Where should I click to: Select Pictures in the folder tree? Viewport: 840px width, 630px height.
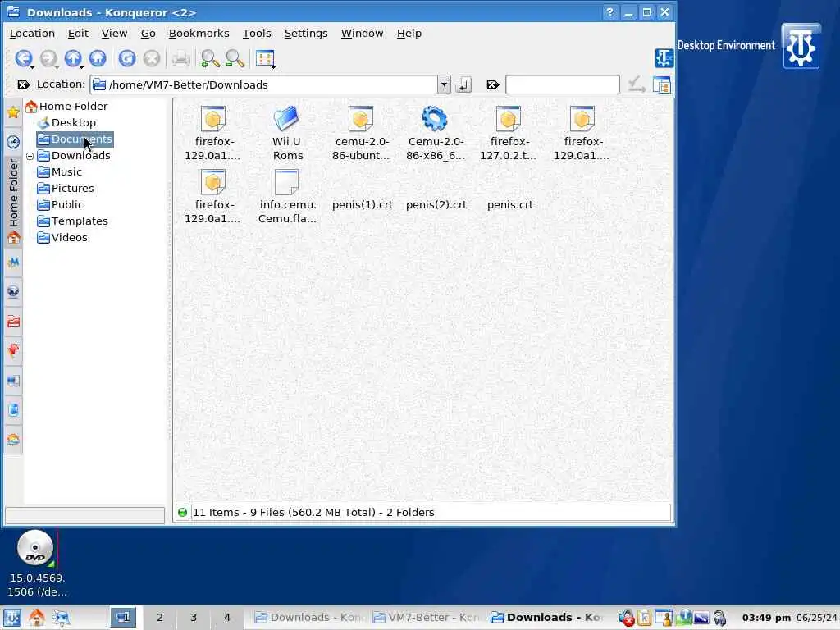(66, 189)
